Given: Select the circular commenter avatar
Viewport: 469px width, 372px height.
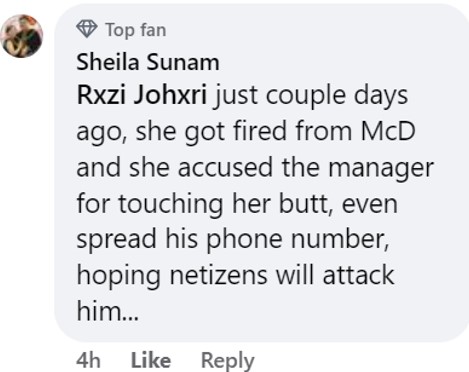Looking at the screenshot, I should point(22,36).
